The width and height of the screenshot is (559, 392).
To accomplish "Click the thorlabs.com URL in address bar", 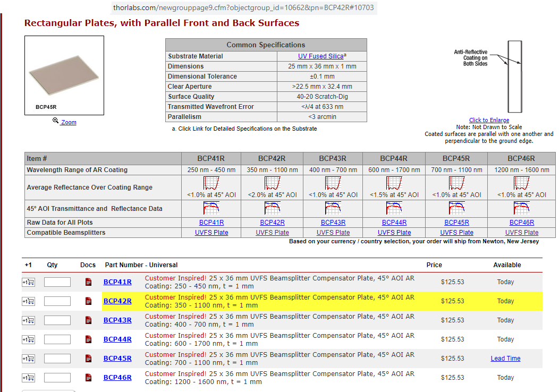I will click(243, 7).
